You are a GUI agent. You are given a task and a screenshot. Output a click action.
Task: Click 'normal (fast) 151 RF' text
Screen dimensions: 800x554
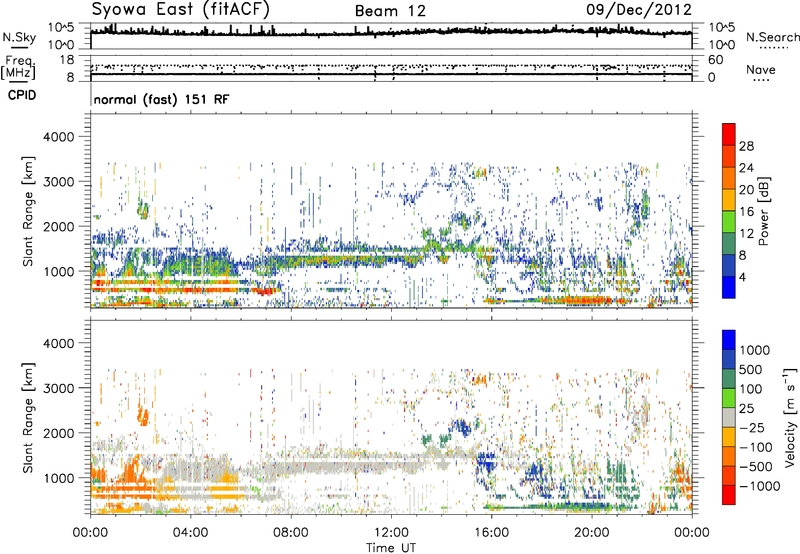(162, 99)
